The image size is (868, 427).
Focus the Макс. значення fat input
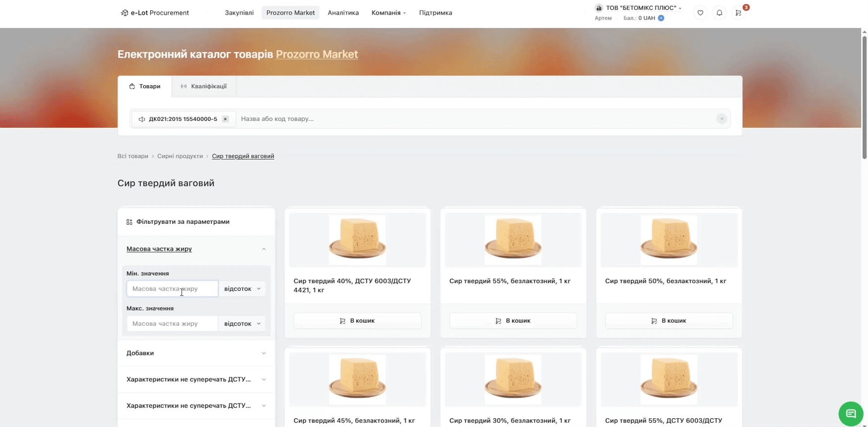(x=172, y=323)
